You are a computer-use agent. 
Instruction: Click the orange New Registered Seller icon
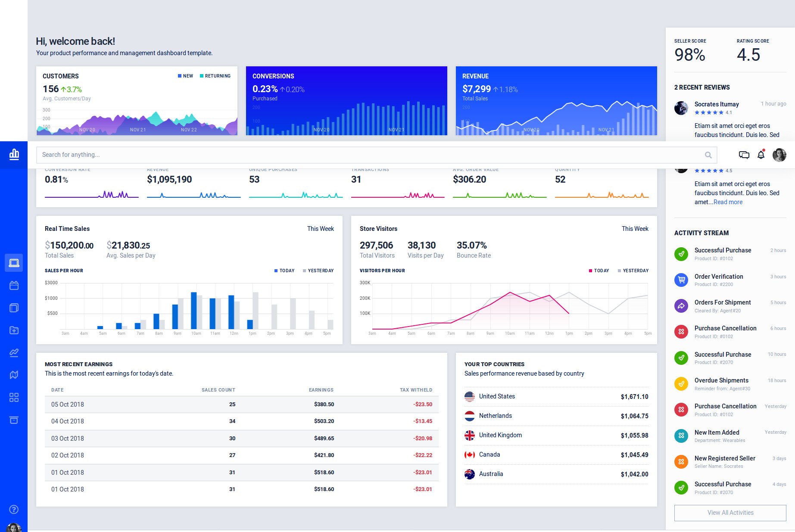point(681,462)
